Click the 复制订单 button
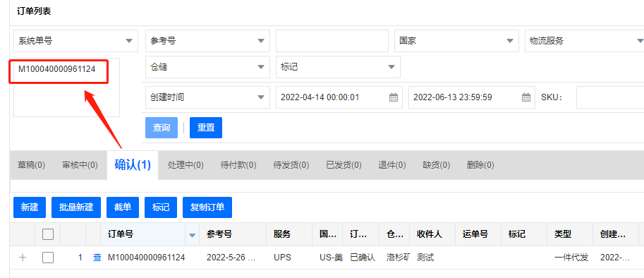 (x=207, y=207)
